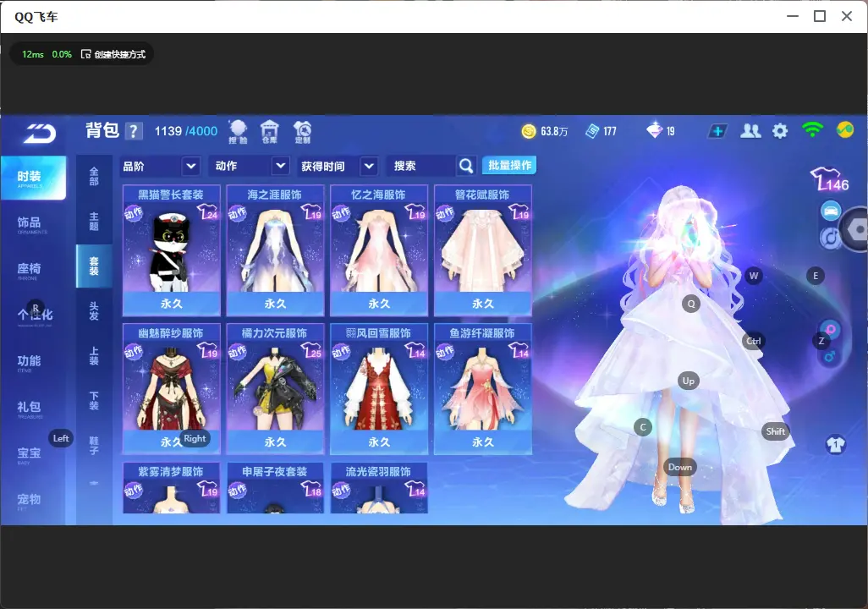Select the 风回雪服饰 outfit thumbnail
Screen dimensions: 868x609
click(379, 388)
